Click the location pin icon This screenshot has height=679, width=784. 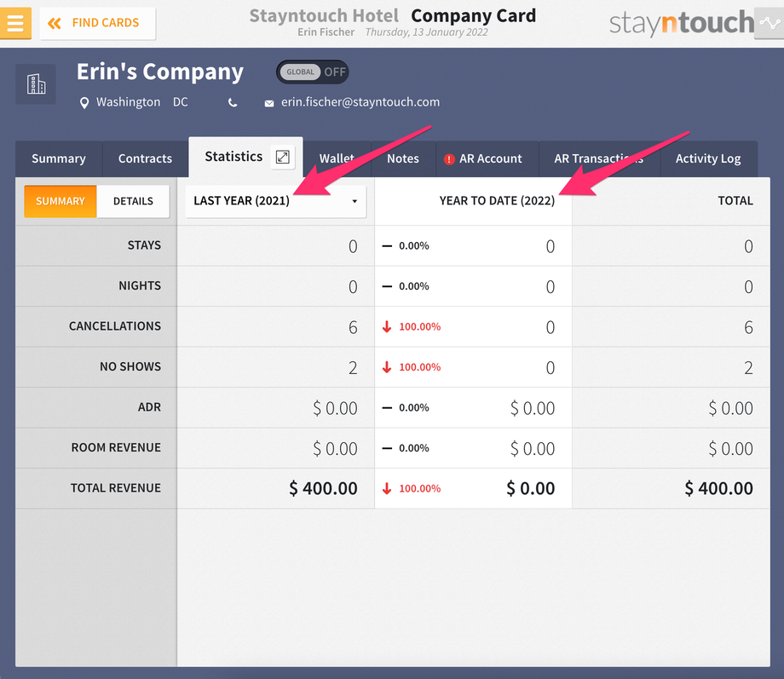click(x=84, y=103)
